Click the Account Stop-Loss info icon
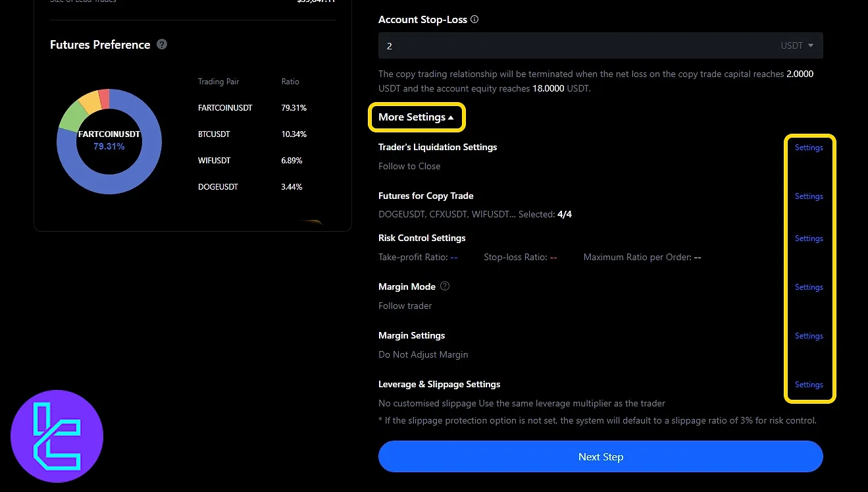Image resolution: width=868 pixels, height=492 pixels. (474, 20)
